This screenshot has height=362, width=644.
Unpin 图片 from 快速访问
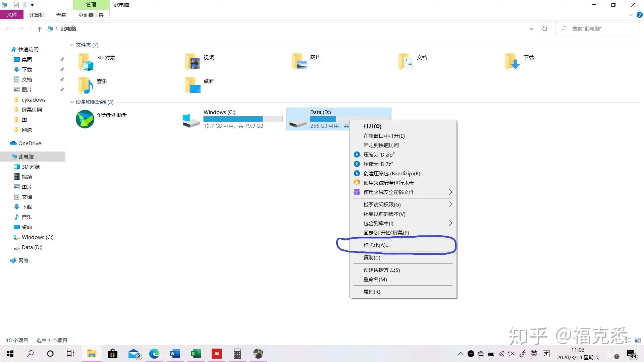click(x=62, y=89)
